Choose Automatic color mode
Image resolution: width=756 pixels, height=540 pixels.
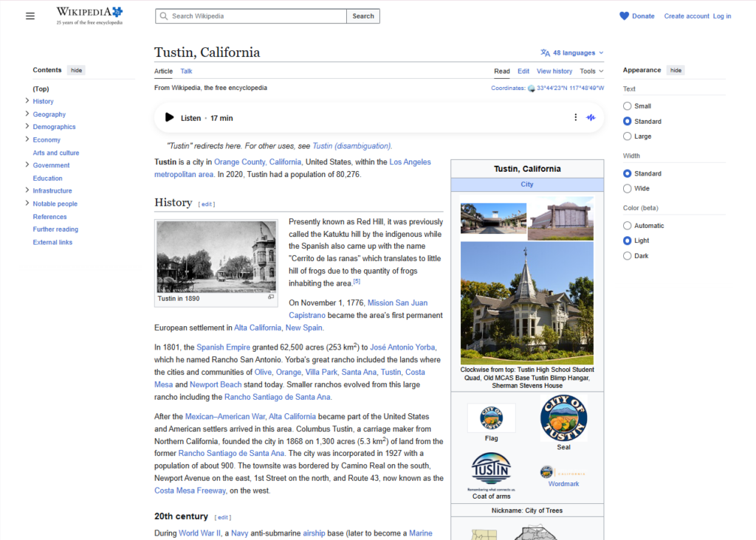click(627, 226)
